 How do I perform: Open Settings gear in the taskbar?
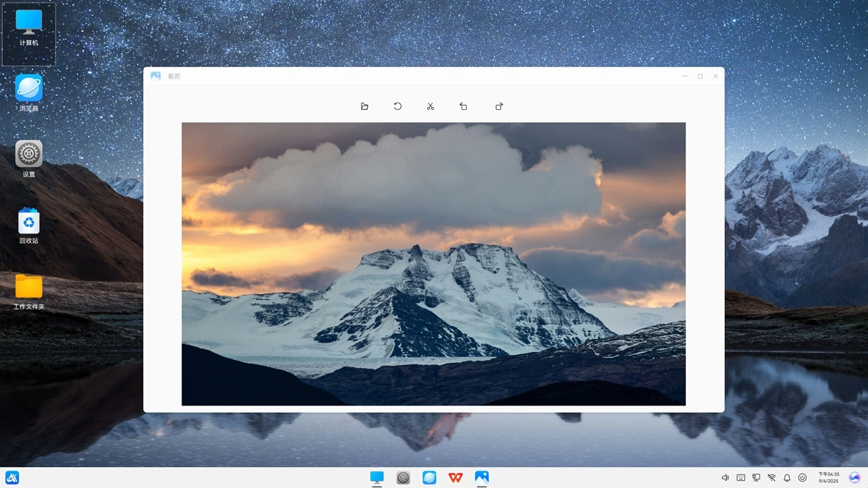(404, 477)
